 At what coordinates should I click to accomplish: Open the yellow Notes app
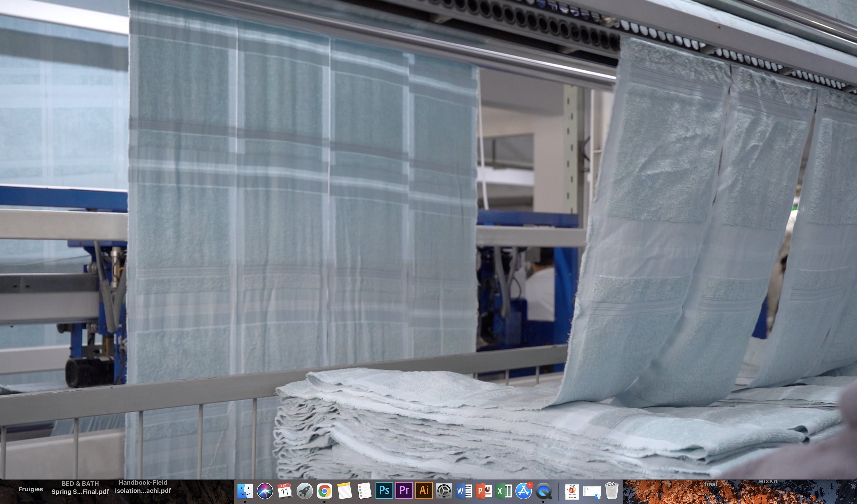tap(344, 491)
